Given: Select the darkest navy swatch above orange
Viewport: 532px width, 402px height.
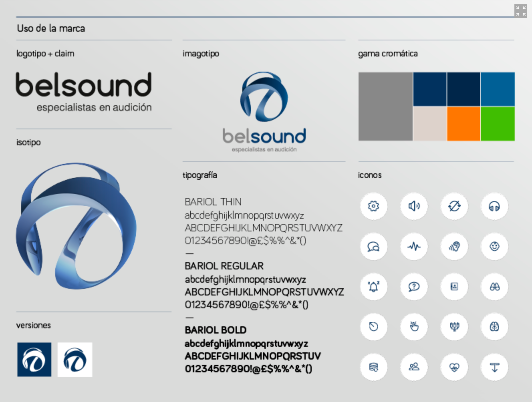Looking at the screenshot, I should [x=463, y=89].
